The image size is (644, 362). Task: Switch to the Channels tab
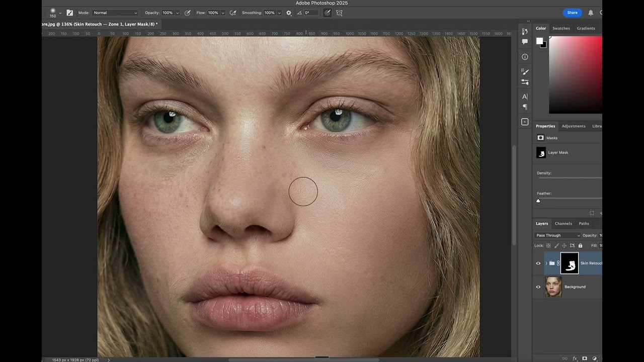[563, 223]
